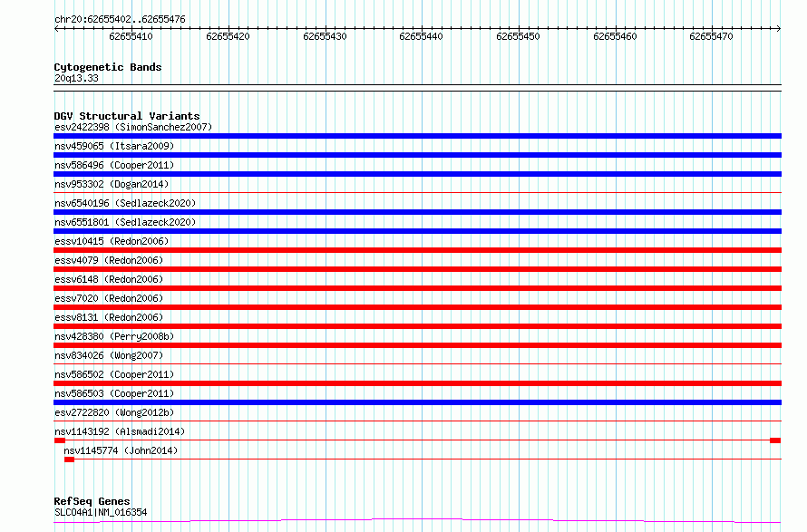
Task: Click the 62655410 ruler coordinate
Action: point(131,36)
